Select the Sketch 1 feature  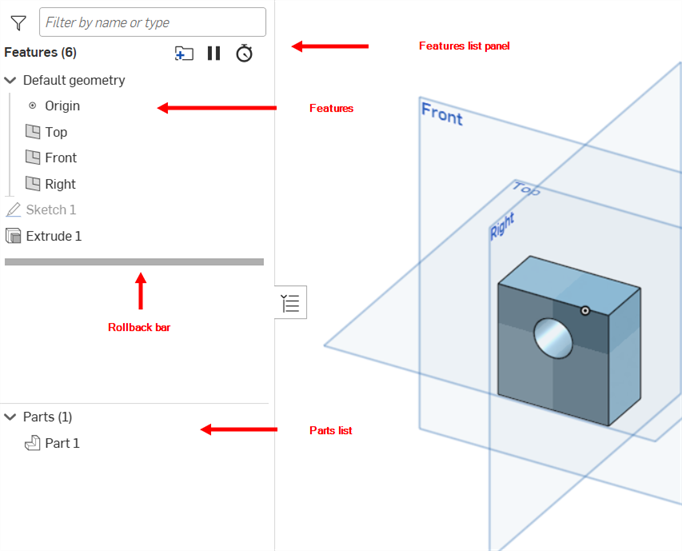pyautogui.click(x=51, y=210)
